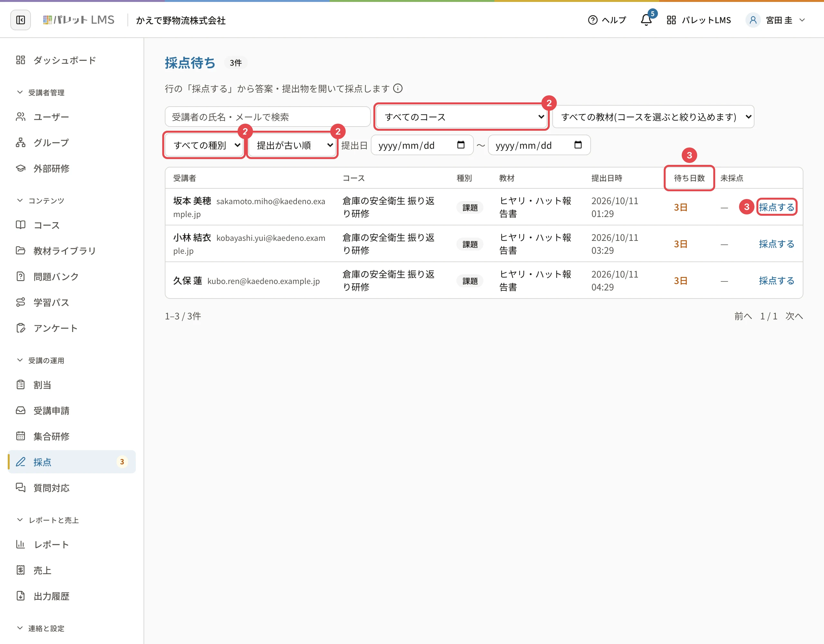The image size is (824, 644).
Task: Open the すべての教材 dropdown
Action: tap(653, 117)
